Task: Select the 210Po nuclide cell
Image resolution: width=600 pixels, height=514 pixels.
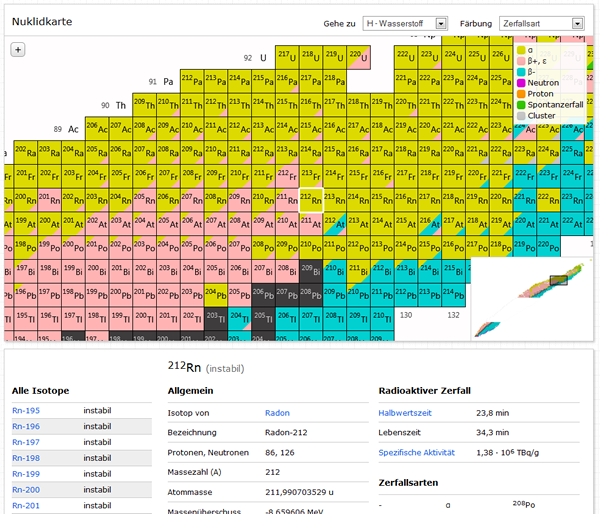Action: coord(311,247)
